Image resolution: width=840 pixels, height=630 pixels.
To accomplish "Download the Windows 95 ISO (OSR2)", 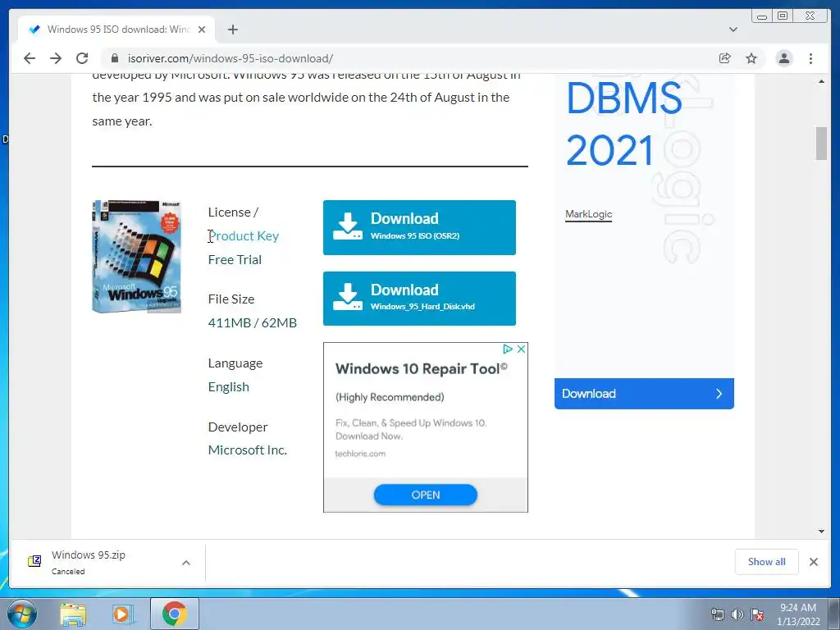I will click(419, 228).
